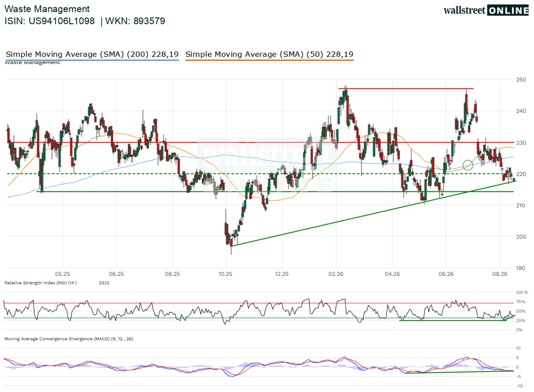
Task: Click the RSI value 33,13
Action: click(x=103, y=283)
